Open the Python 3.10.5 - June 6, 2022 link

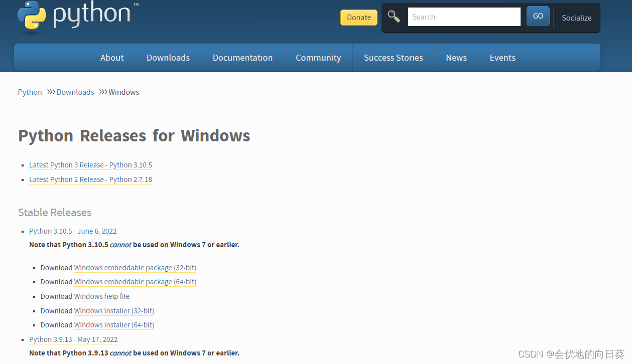click(73, 231)
